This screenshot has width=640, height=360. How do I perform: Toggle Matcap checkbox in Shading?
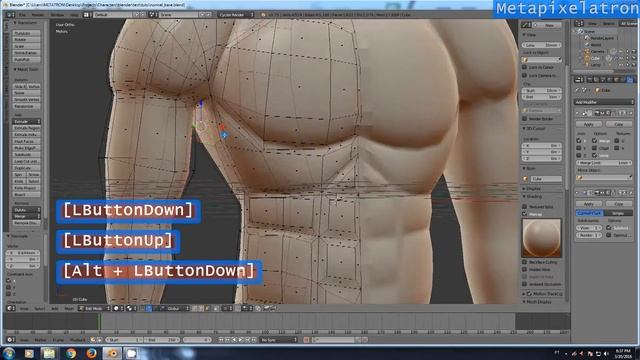pyautogui.click(x=525, y=214)
